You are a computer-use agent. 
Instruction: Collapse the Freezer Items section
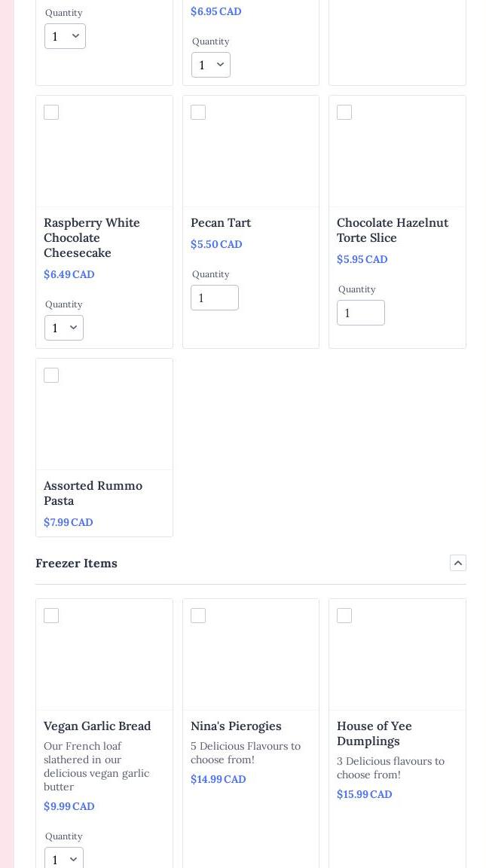coord(457,563)
